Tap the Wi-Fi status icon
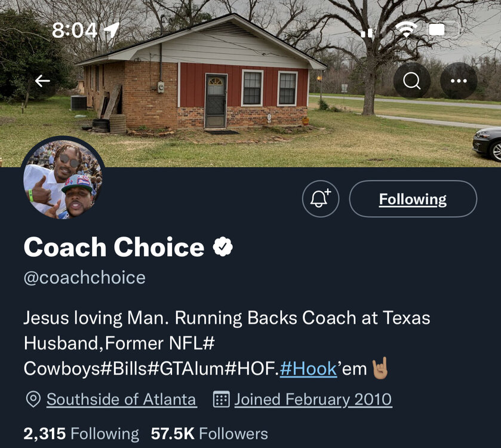Image resolution: width=501 pixels, height=448 pixels. (x=407, y=29)
